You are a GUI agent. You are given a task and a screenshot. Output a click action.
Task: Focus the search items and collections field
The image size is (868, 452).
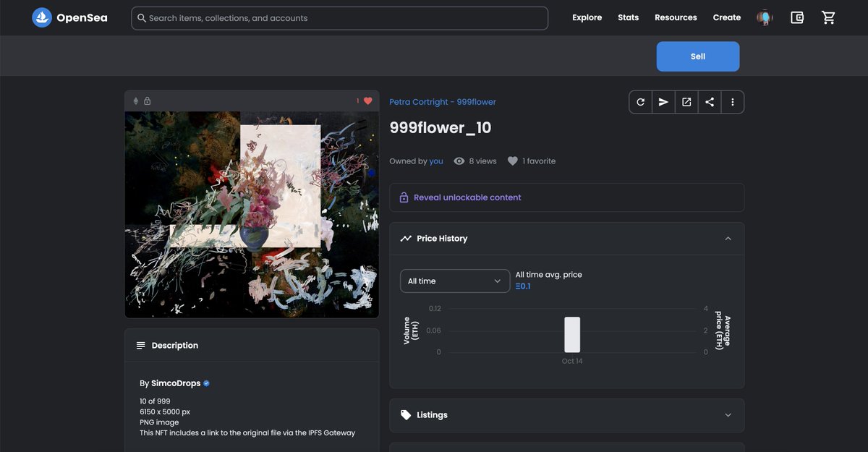tap(339, 18)
